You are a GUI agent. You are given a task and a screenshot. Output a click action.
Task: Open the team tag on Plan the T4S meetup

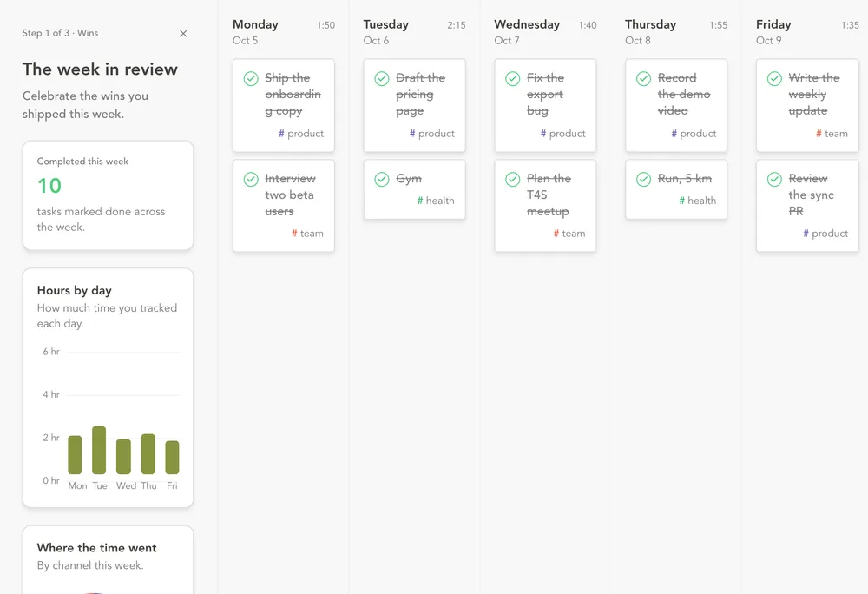pos(569,234)
